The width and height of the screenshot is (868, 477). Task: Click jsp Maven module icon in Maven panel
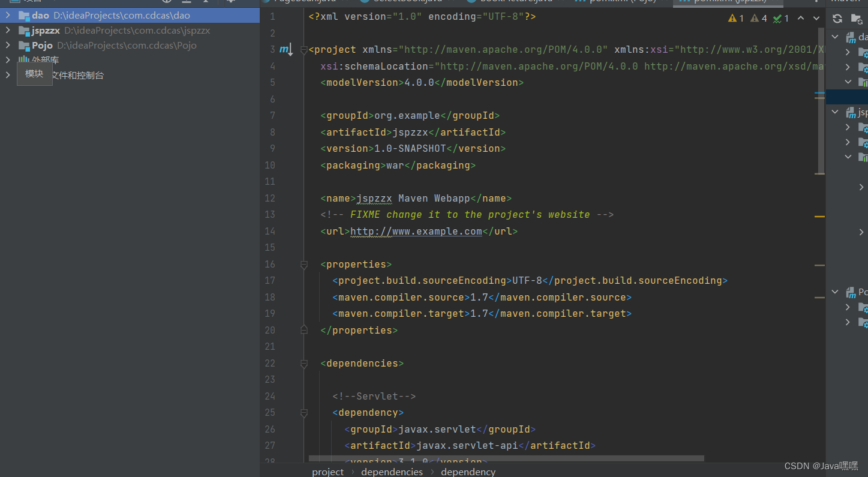click(x=851, y=112)
